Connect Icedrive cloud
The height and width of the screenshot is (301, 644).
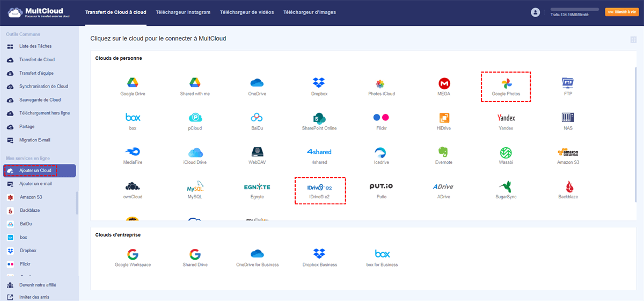[382, 156]
